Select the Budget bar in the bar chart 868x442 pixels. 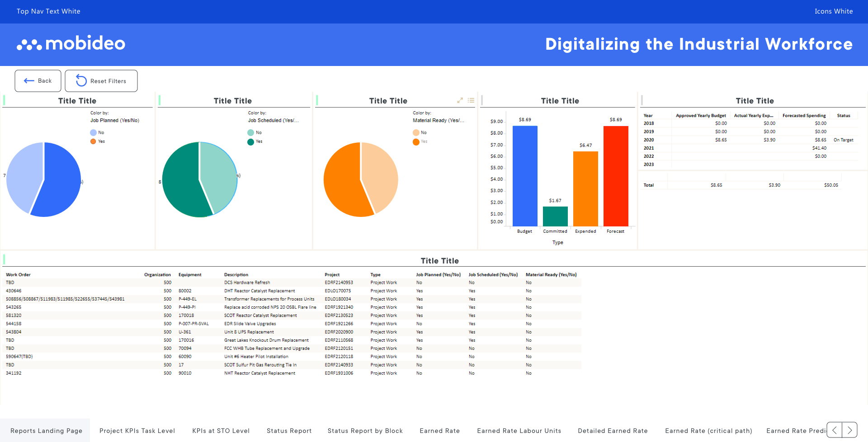coord(524,176)
